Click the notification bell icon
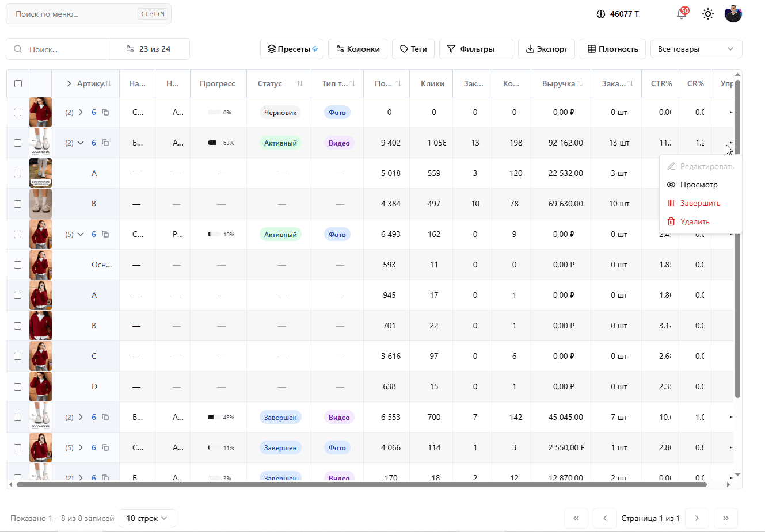The height and width of the screenshot is (532, 765). click(682, 14)
